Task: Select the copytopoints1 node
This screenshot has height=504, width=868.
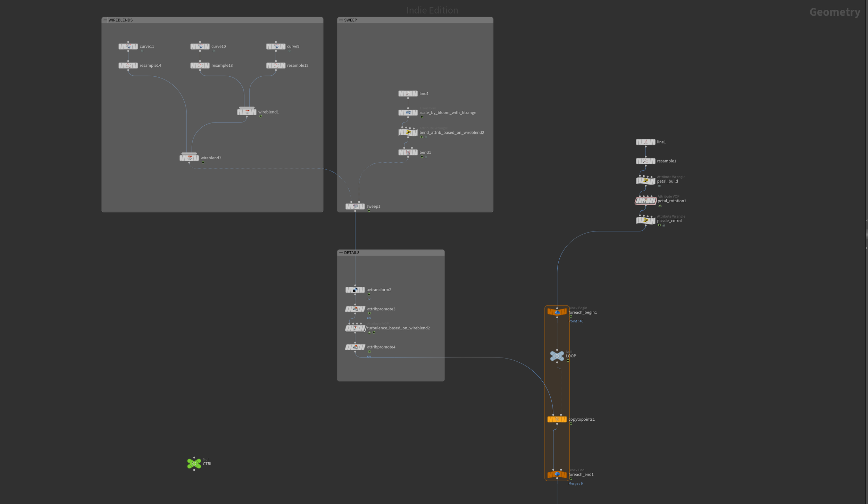Action: tap(557, 419)
